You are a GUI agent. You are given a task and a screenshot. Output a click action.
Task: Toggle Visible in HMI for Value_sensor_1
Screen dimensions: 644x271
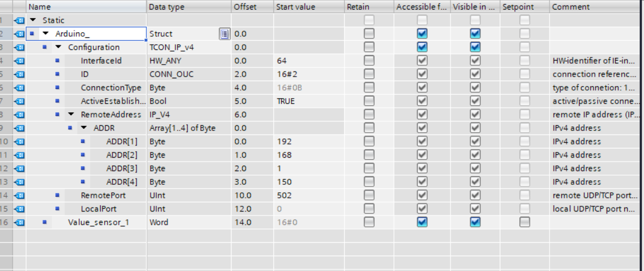pyautogui.click(x=475, y=222)
